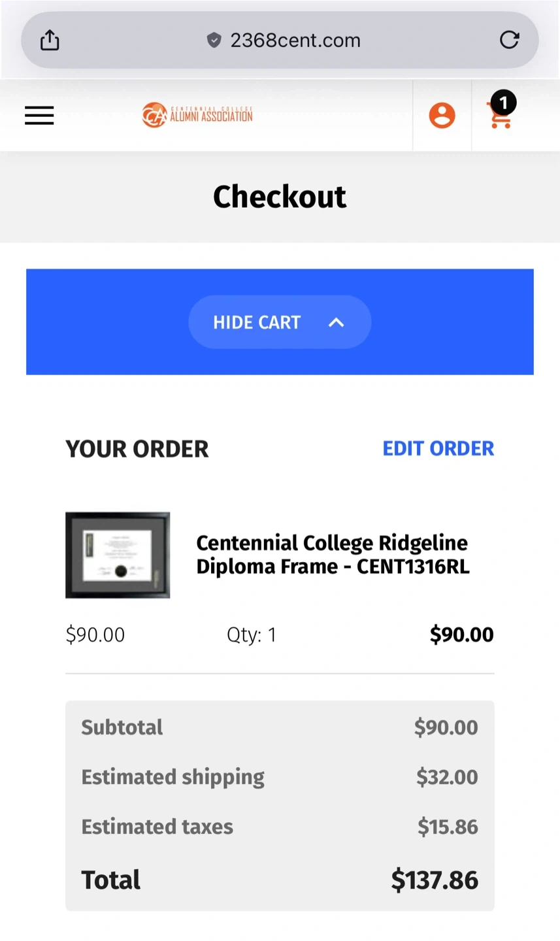Image resolution: width=560 pixels, height=941 pixels.
Task: Click the YOUR ORDER heading
Action: coord(137,449)
